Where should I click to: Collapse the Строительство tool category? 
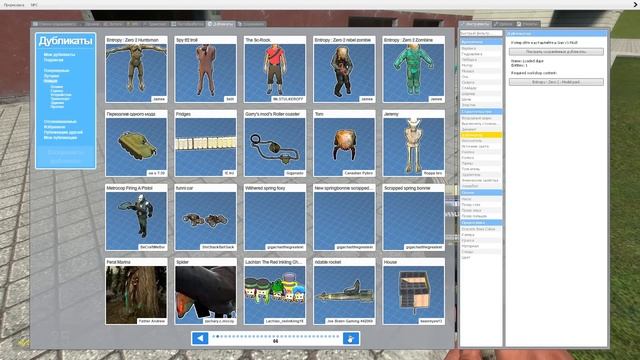pos(481,111)
